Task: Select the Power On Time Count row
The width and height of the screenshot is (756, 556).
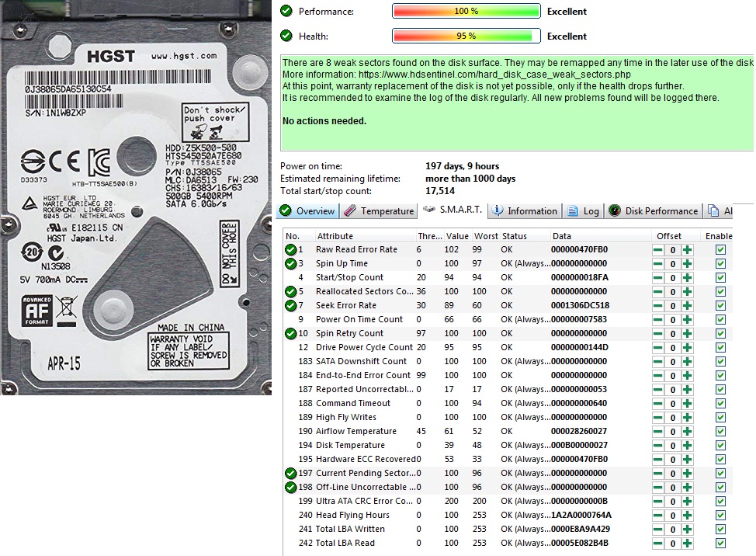Action: click(508, 320)
